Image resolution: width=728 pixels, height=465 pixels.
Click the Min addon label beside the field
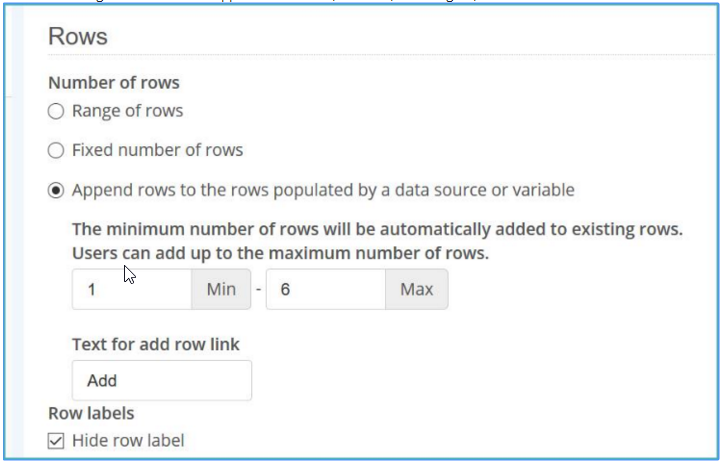tap(221, 289)
